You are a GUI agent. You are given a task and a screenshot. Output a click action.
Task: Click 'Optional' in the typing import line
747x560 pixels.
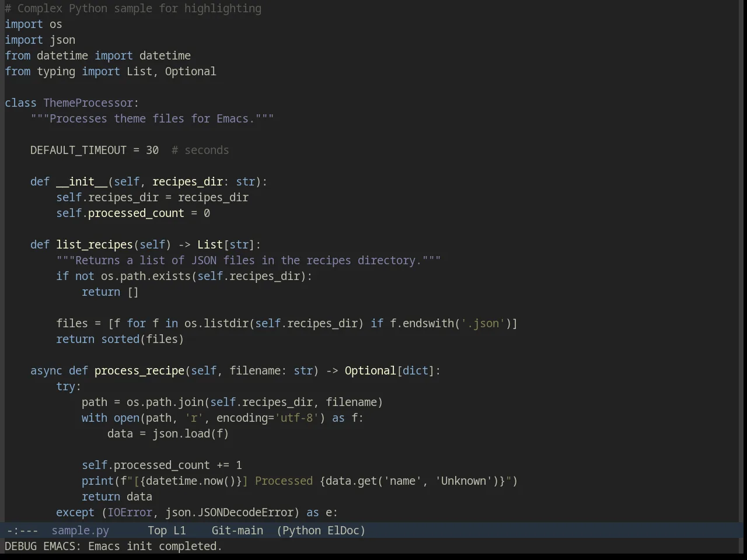tap(190, 71)
